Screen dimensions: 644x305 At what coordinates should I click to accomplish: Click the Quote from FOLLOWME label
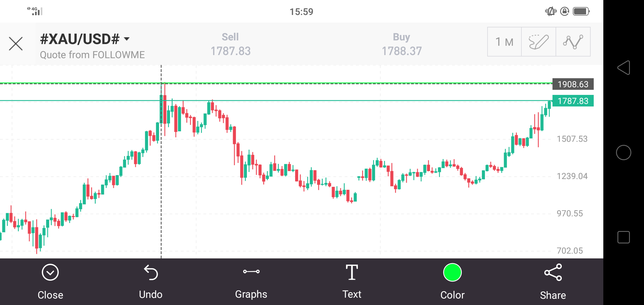click(92, 55)
